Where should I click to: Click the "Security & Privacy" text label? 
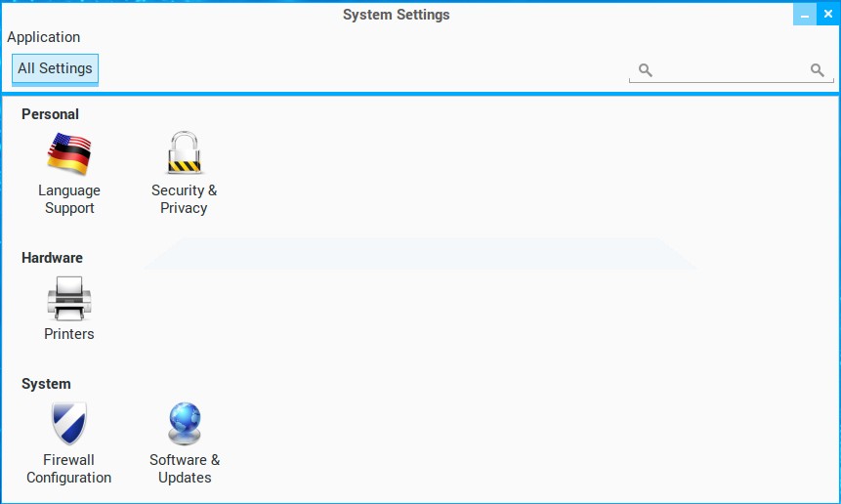click(185, 199)
